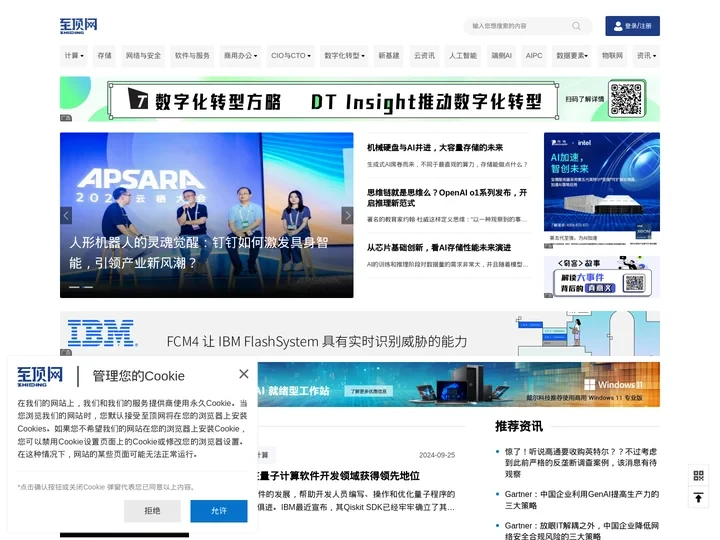Click 允许 to allow cookies
Image resolution: width=720 pixels, height=540 pixels.
219,511
